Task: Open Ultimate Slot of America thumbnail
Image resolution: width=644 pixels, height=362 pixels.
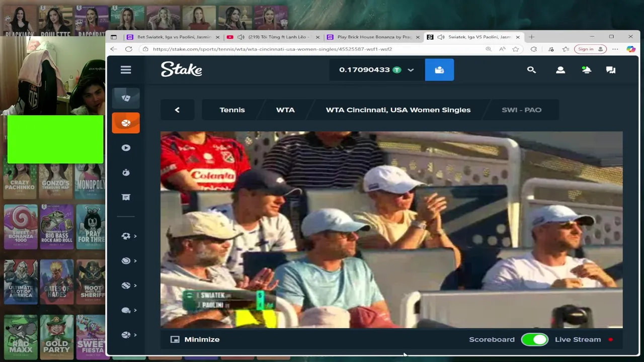Action: [21, 281]
